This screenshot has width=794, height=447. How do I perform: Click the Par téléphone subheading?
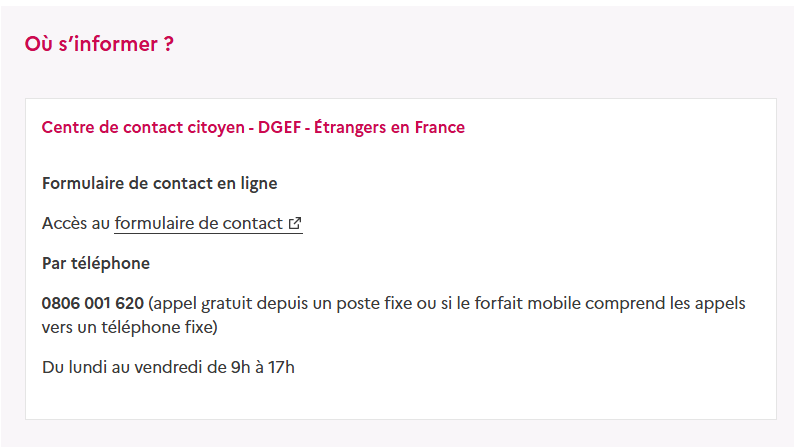point(96,263)
